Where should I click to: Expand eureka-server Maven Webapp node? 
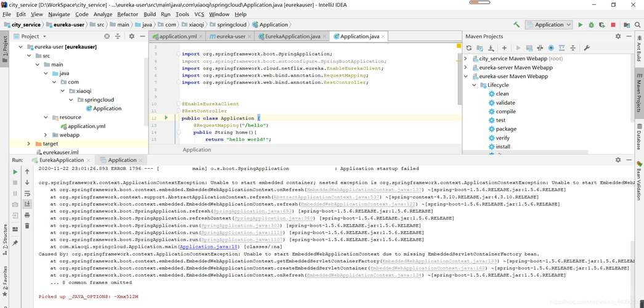coord(466,68)
